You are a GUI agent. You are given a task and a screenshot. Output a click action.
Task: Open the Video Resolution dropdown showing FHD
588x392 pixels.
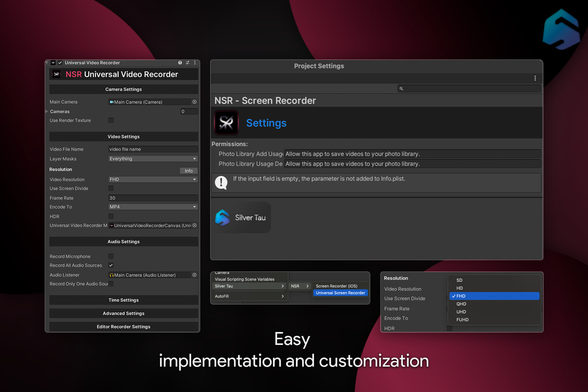point(153,179)
